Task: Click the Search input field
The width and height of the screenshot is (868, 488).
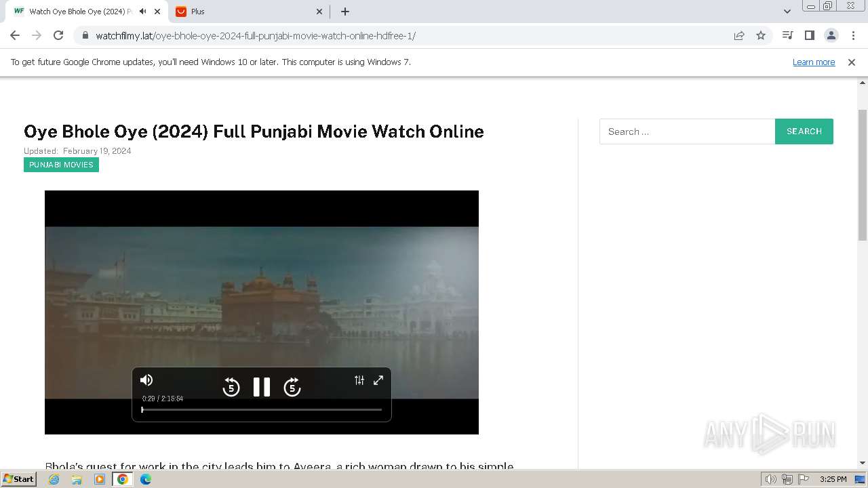Action: [687, 131]
